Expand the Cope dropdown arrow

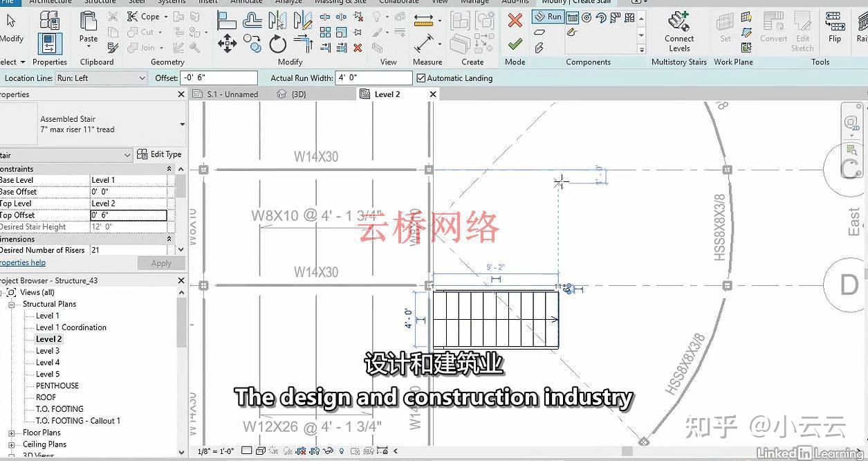point(167,17)
